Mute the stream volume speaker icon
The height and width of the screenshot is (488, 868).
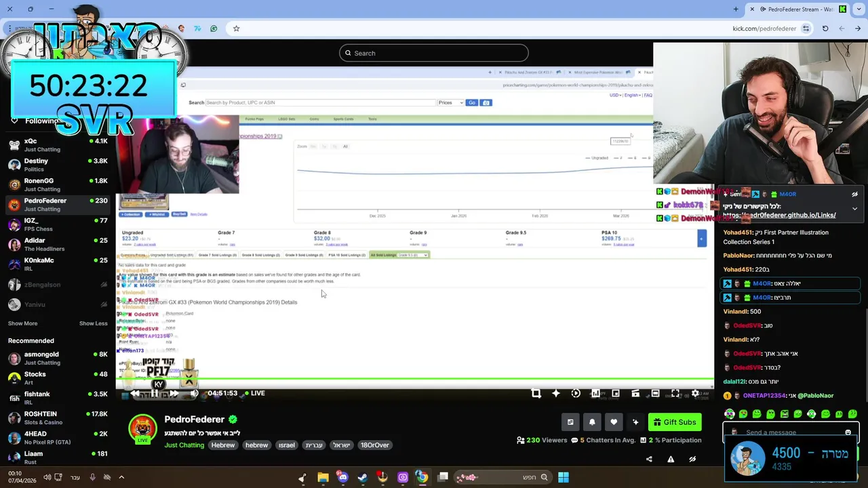click(x=194, y=393)
